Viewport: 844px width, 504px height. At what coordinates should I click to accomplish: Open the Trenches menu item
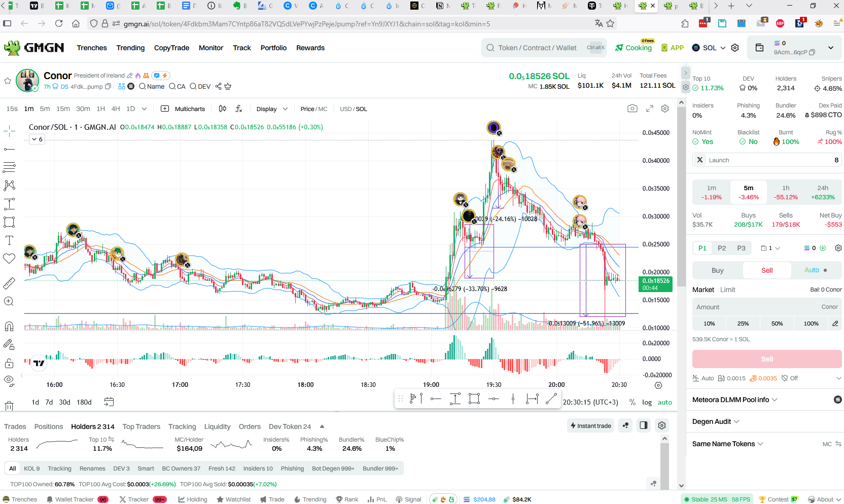(x=92, y=48)
